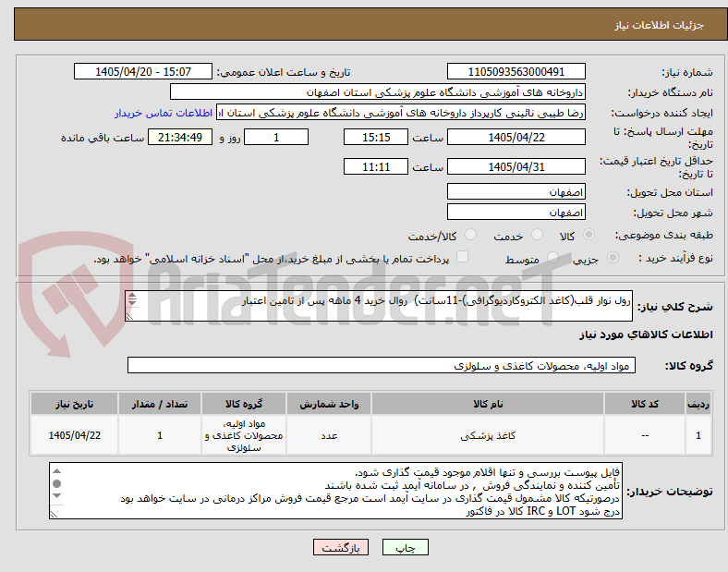Click the ایجاد کننده درخواست field
Viewport: 728px width, 572px height.
[x=401, y=113]
